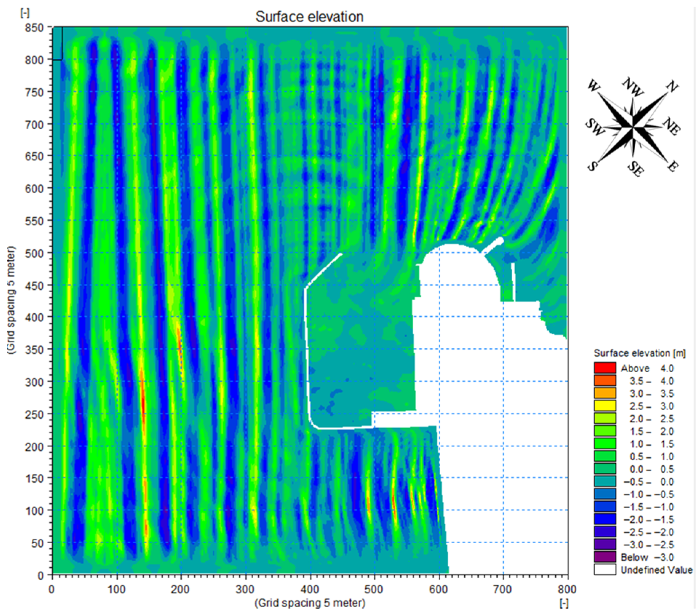Click the 'NW' label on the compass

(633, 87)
